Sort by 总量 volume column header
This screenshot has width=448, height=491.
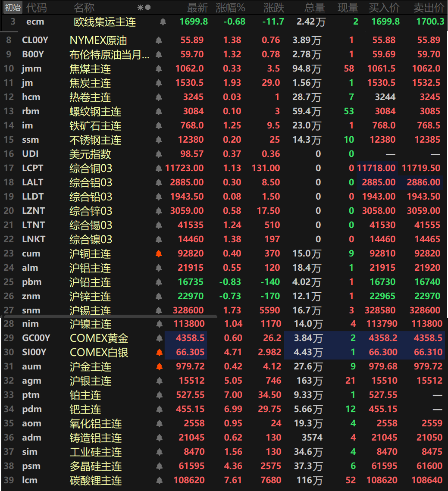click(x=315, y=8)
